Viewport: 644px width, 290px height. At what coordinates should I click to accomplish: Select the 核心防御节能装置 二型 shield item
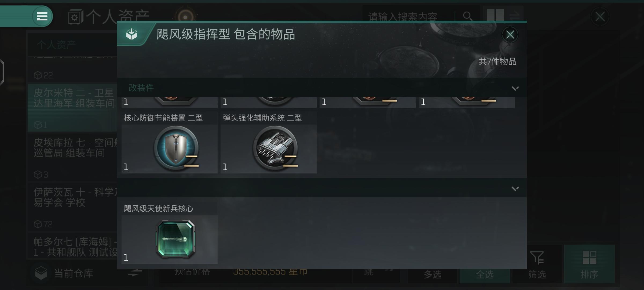click(x=169, y=142)
